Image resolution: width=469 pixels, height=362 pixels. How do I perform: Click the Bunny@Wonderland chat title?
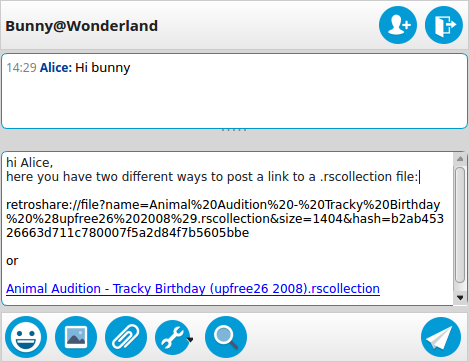pos(82,26)
